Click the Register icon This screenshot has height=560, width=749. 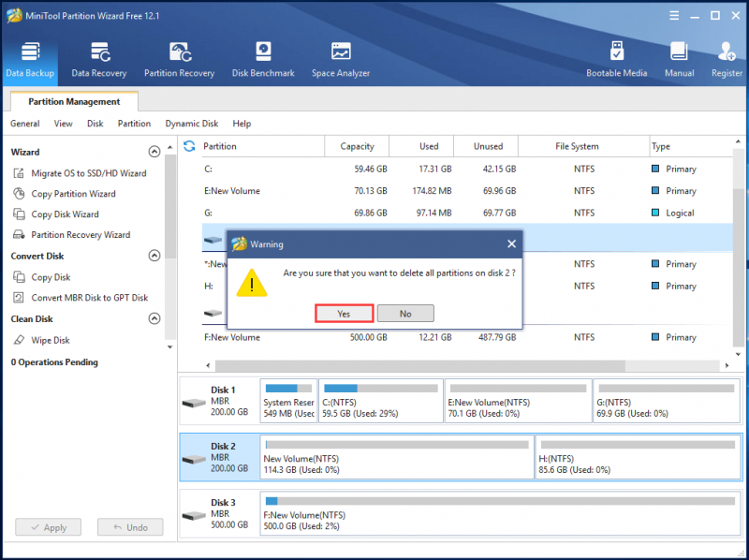pyautogui.click(x=727, y=60)
